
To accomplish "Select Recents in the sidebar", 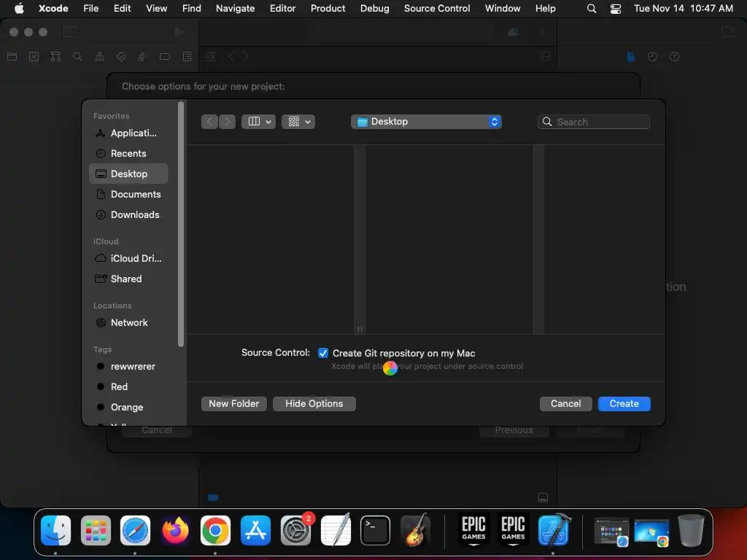I will coord(128,153).
